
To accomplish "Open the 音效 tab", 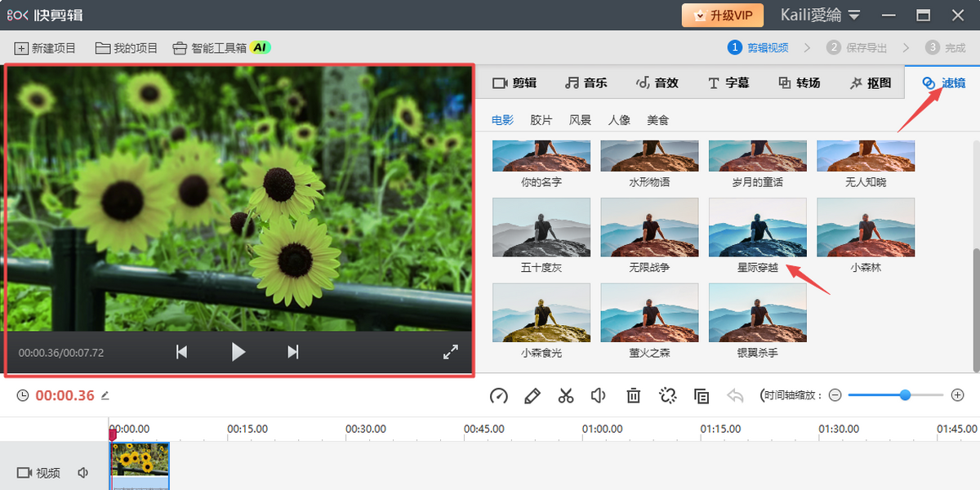I will pyautogui.click(x=657, y=82).
